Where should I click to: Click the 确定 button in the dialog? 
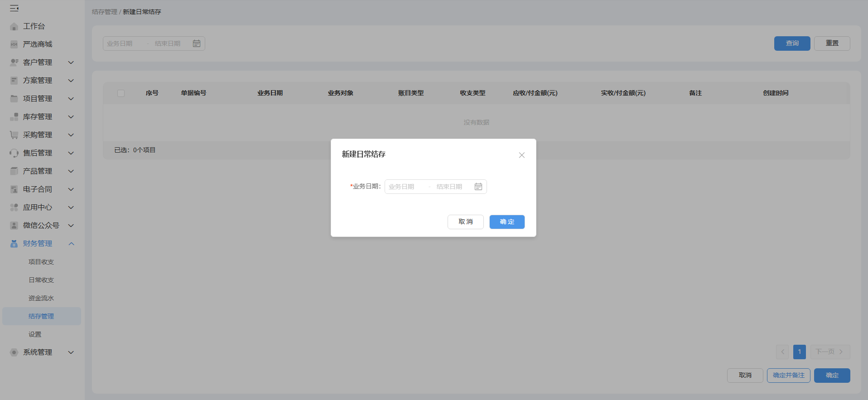pos(507,222)
